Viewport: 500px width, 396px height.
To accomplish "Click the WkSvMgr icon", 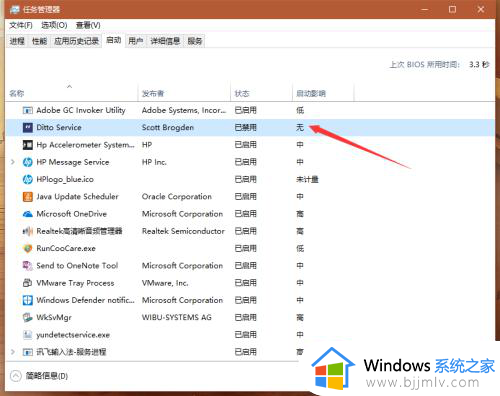I will click(x=27, y=318).
